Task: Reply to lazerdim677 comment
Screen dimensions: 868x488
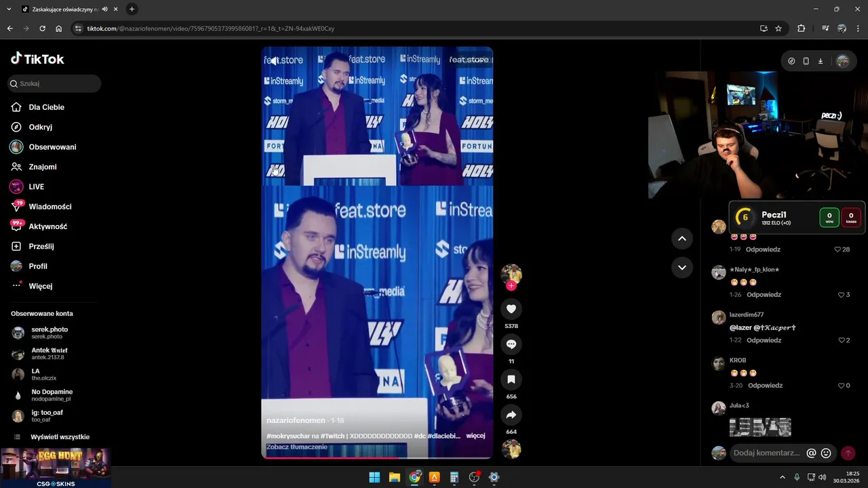Action: pyautogui.click(x=764, y=340)
